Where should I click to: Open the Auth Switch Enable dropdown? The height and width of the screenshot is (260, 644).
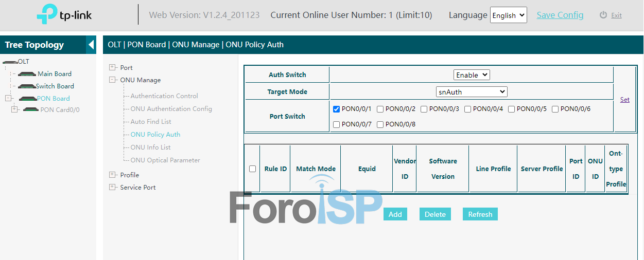[x=471, y=75]
